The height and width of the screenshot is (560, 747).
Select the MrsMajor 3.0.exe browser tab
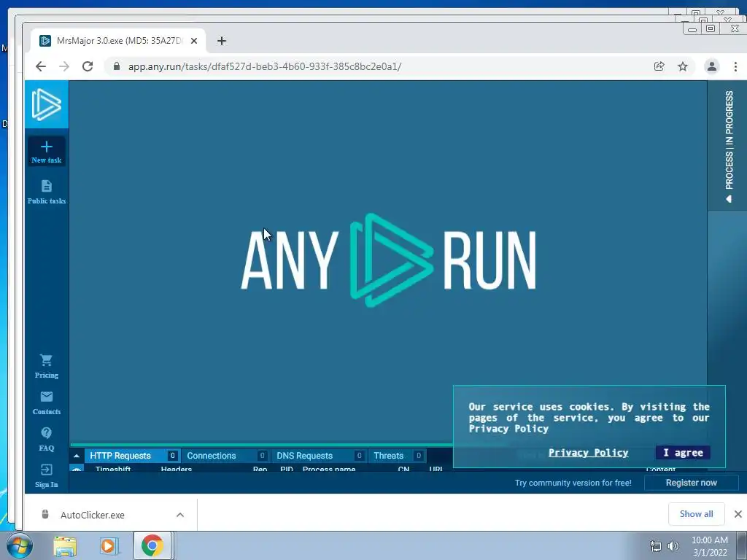[x=118, y=41]
